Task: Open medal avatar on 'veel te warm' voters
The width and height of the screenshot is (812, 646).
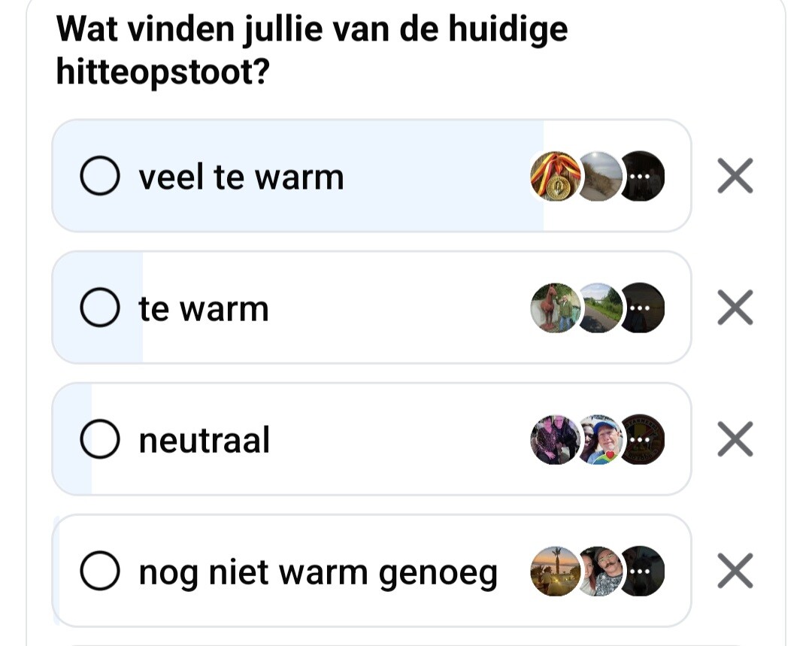Action: coord(555,177)
